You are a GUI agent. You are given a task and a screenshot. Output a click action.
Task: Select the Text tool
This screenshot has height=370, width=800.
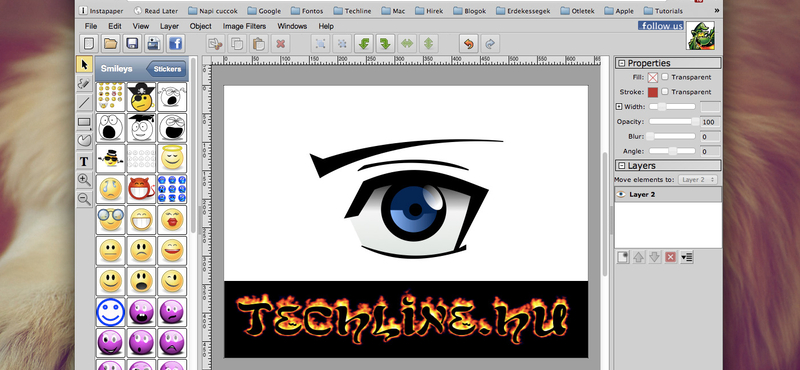click(84, 162)
